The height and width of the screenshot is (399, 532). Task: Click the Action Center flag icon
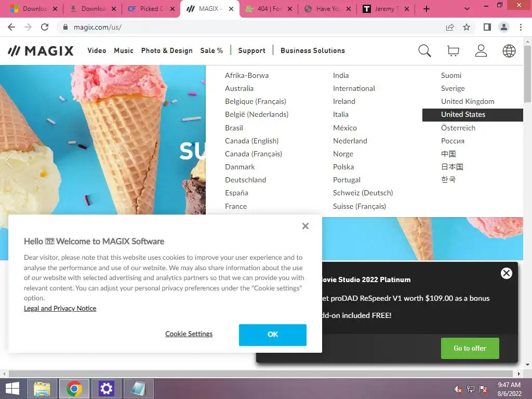483,389
